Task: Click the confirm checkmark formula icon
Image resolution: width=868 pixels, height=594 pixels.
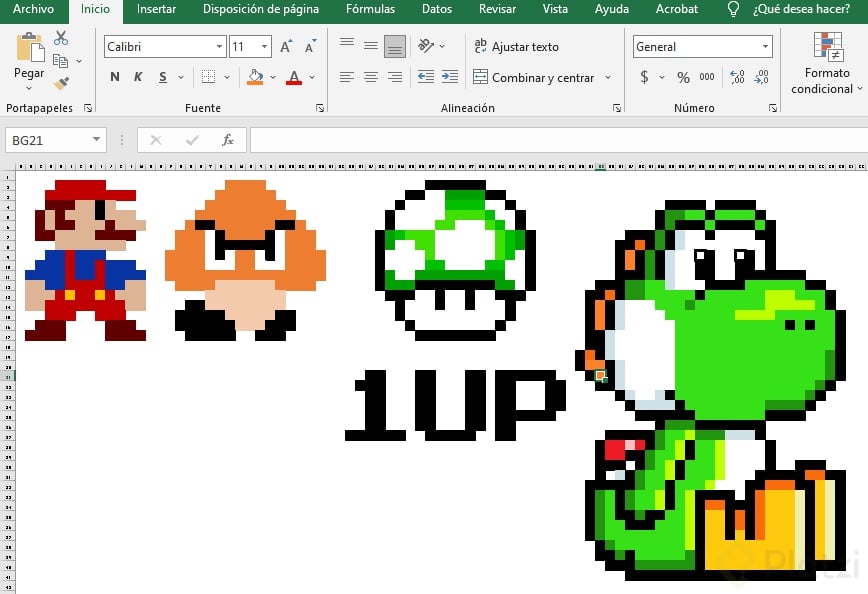Action: pyautogui.click(x=192, y=140)
